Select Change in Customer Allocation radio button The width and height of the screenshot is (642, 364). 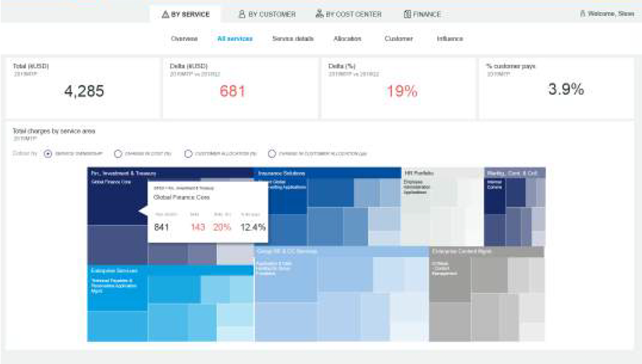272,154
